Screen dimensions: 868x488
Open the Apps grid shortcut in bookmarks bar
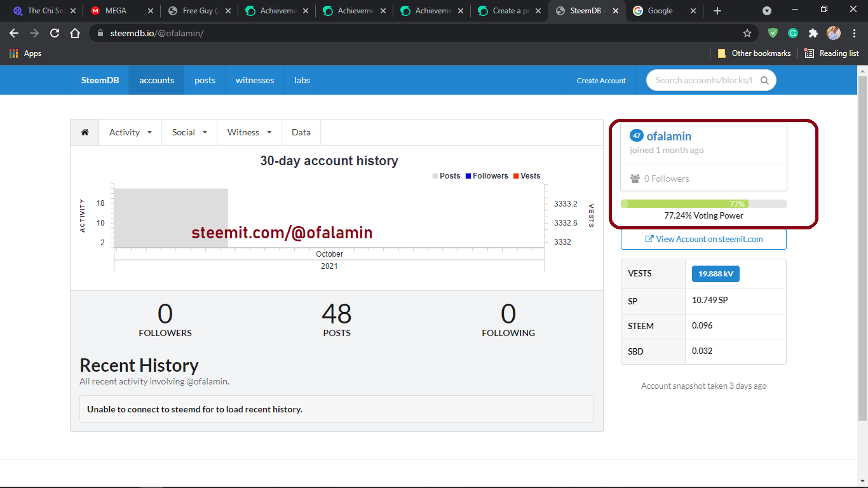(x=25, y=53)
